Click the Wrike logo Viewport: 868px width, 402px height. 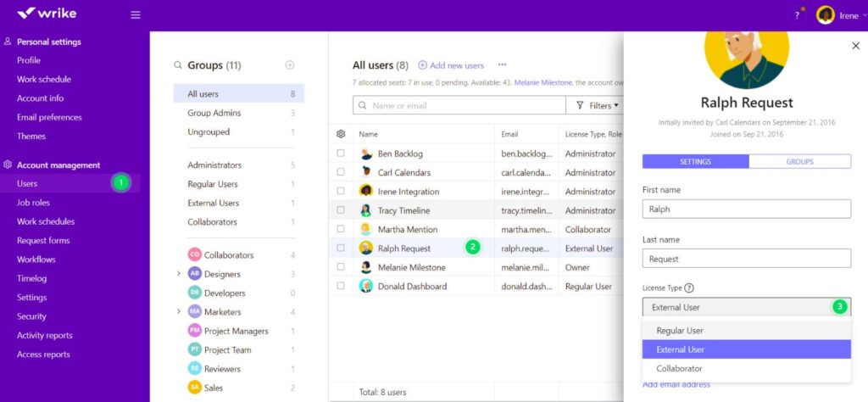pos(47,14)
